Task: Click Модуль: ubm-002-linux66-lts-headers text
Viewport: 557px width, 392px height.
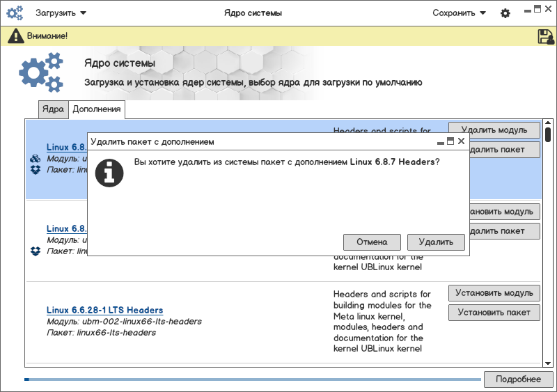Action: [x=125, y=322]
